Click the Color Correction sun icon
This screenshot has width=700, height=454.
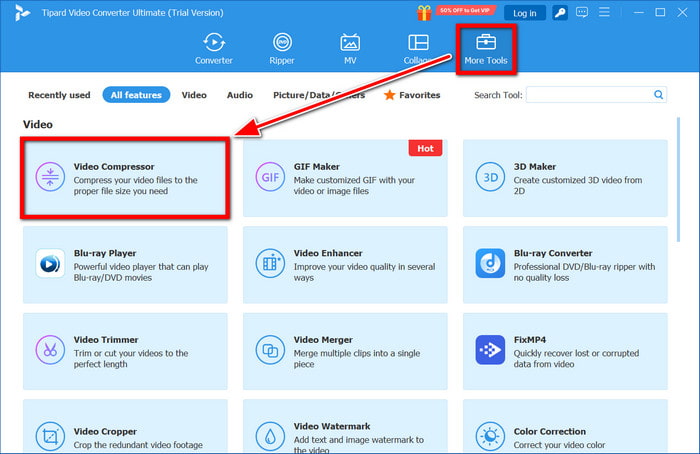click(490, 437)
